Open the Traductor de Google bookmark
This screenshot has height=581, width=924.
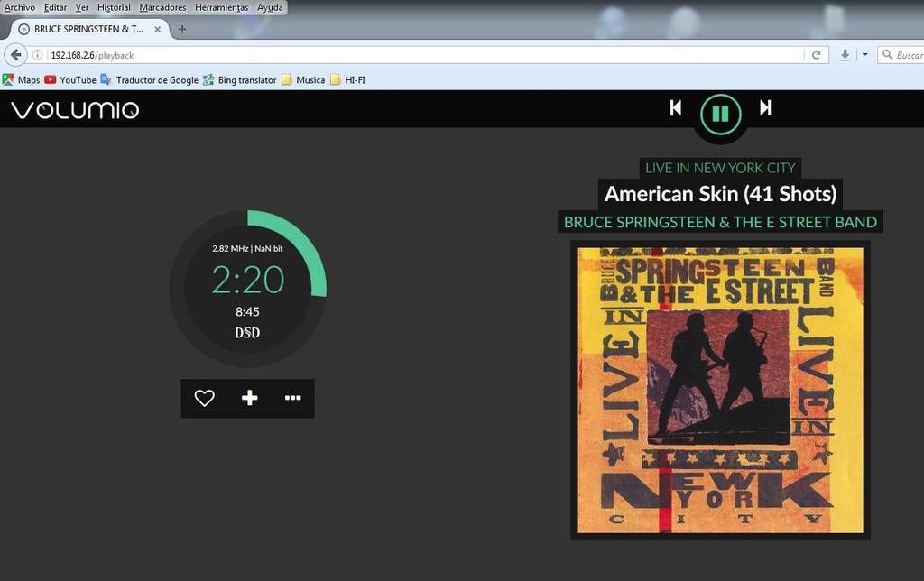pos(150,79)
